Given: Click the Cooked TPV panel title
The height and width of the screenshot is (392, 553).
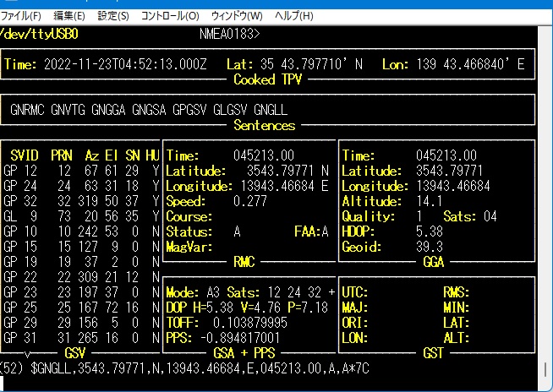Looking at the screenshot, I should [x=266, y=79].
